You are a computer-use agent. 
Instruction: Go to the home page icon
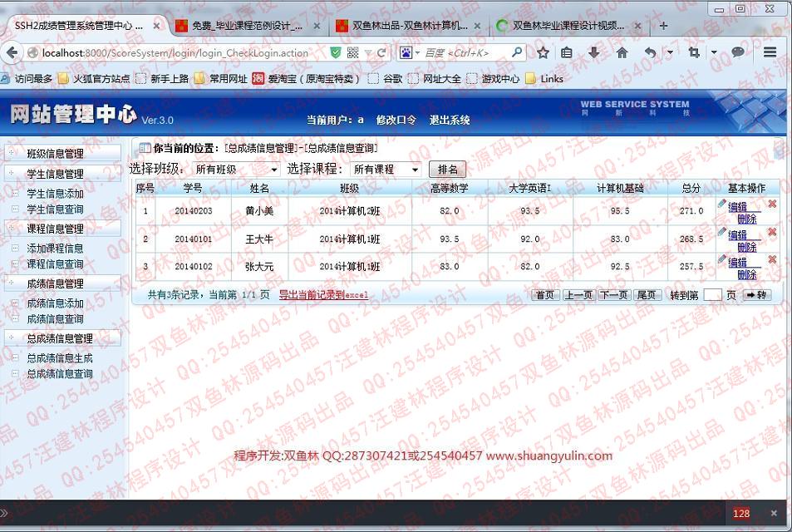622,52
